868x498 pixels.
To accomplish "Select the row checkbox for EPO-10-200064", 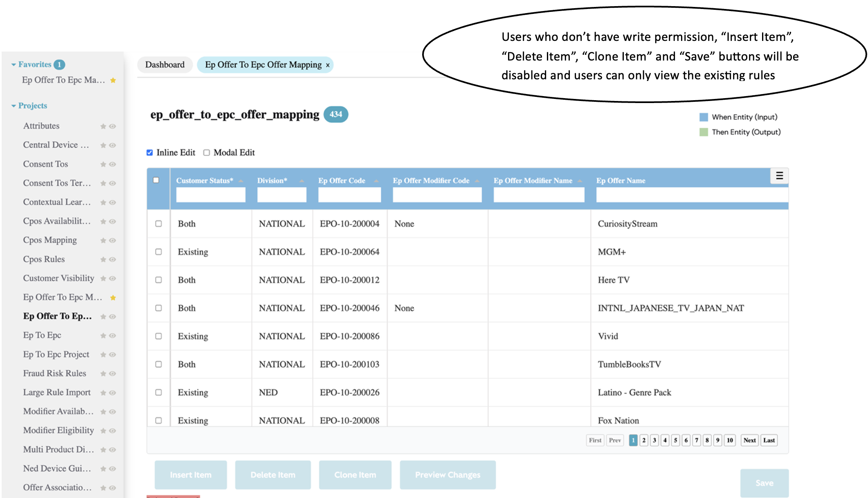I will coord(158,252).
